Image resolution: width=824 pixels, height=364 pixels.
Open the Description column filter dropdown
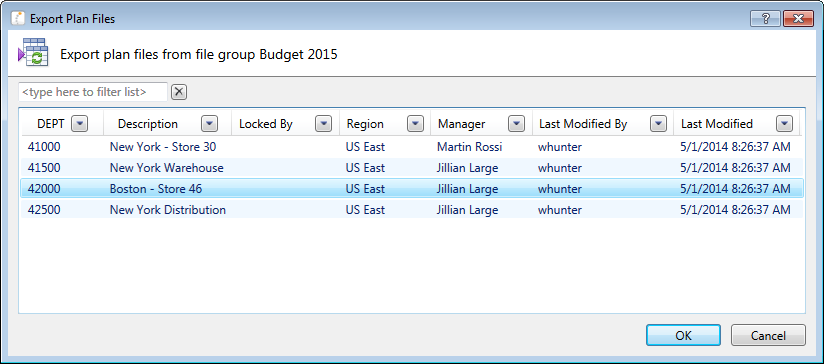pos(209,124)
